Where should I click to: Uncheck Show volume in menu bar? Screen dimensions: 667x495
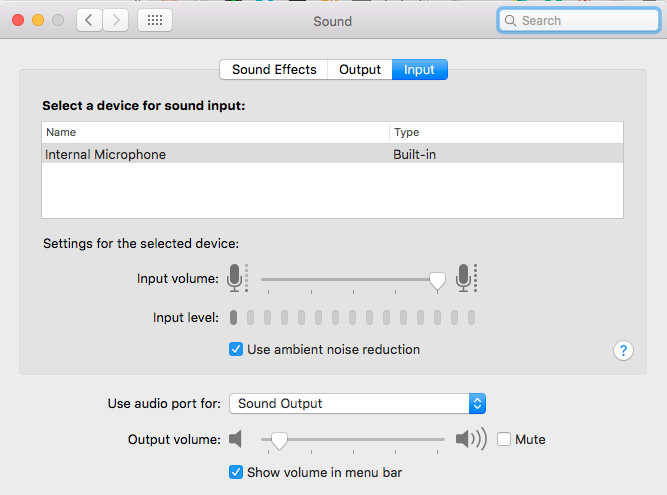[x=236, y=472]
